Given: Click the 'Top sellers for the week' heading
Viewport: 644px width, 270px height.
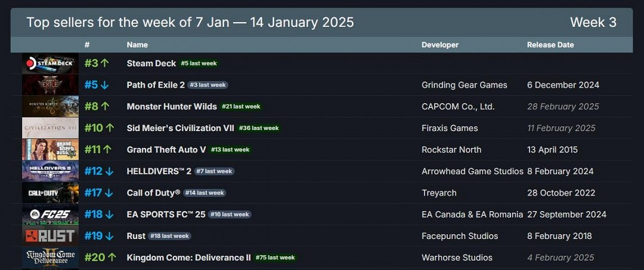Looking at the screenshot, I should tap(190, 22).
